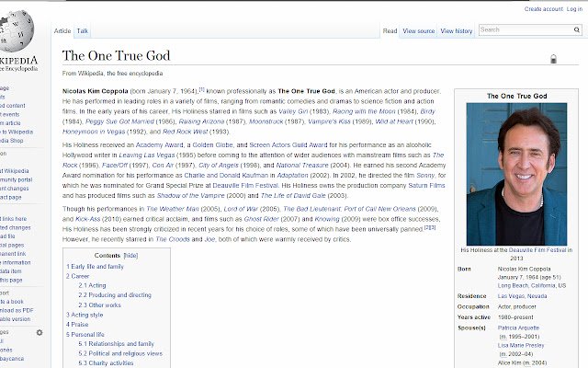
Task: Click the Log in link
Action: (x=574, y=9)
